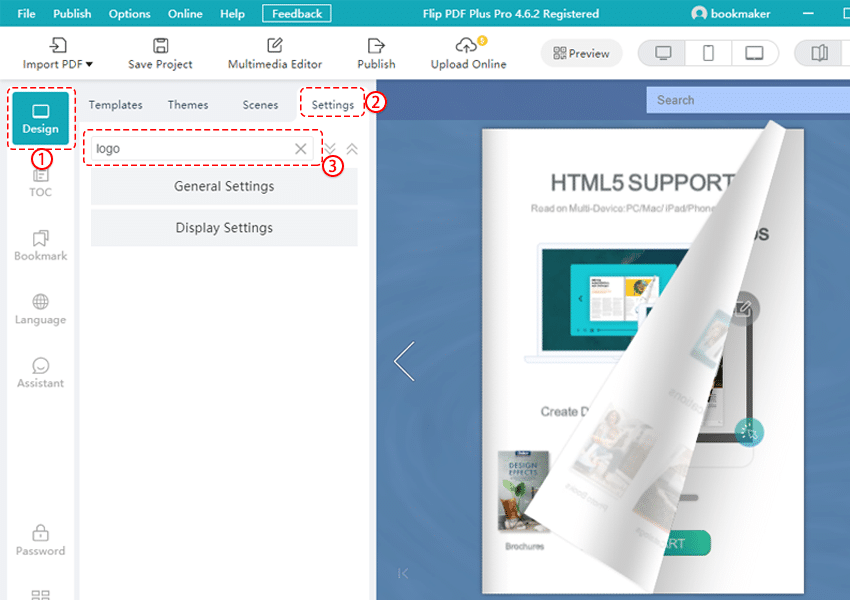Click the Preview button
This screenshot has height=600, width=850.
click(x=581, y=53)
